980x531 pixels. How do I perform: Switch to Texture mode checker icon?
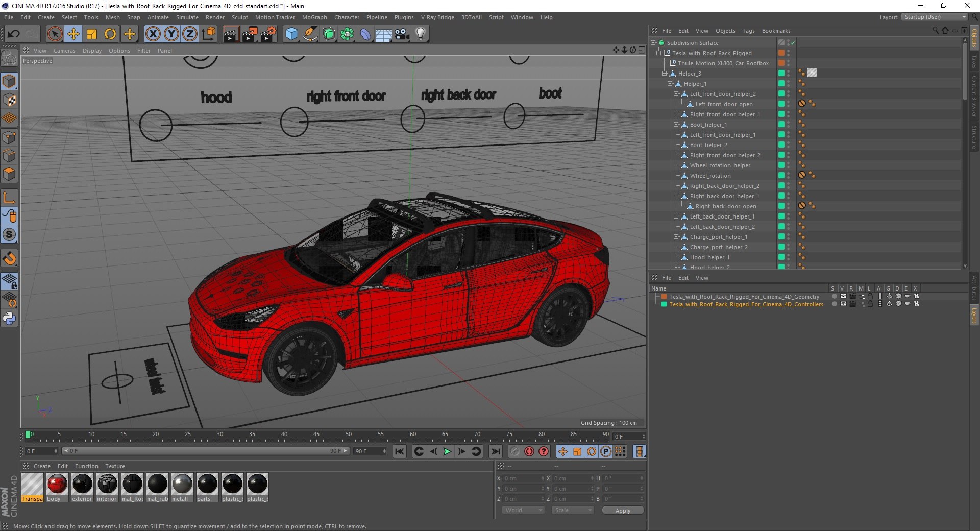click(9, 100)
